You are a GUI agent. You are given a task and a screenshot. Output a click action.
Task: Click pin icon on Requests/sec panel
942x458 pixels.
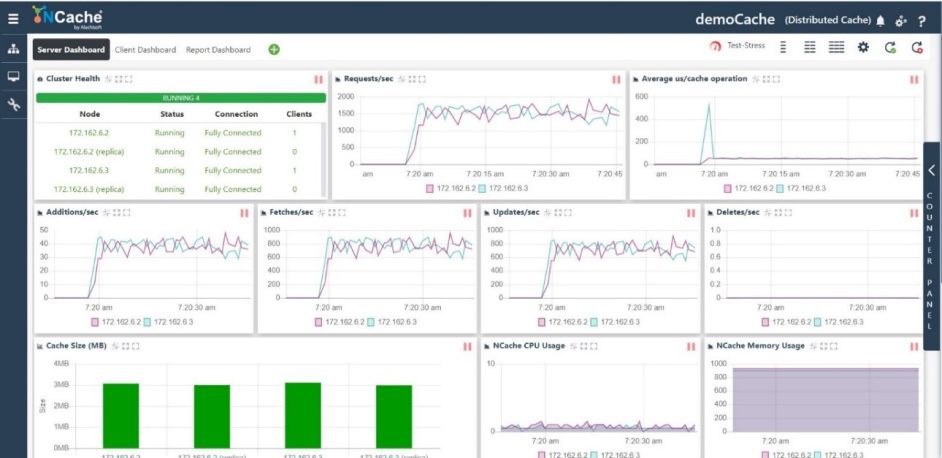(x=402, y=79)
